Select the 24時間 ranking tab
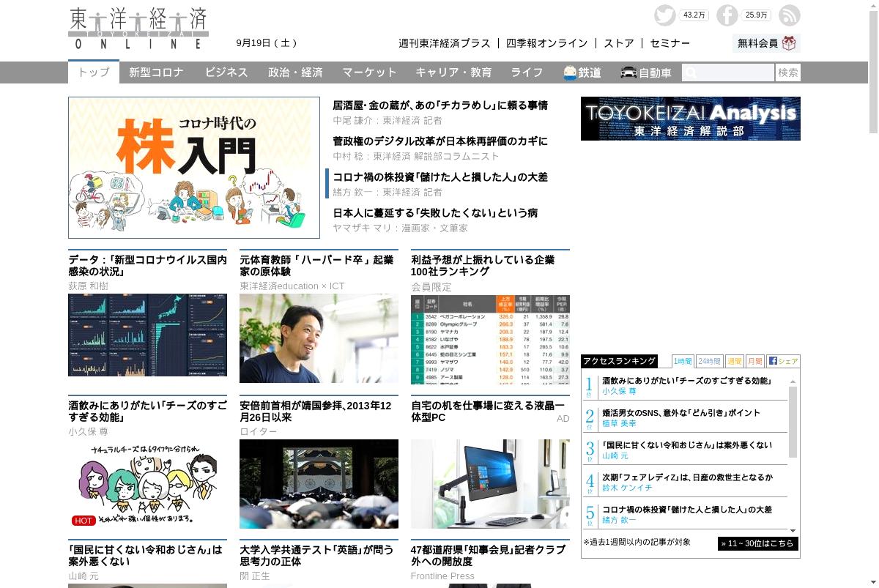The image size is (879, 588). [709, 361]
